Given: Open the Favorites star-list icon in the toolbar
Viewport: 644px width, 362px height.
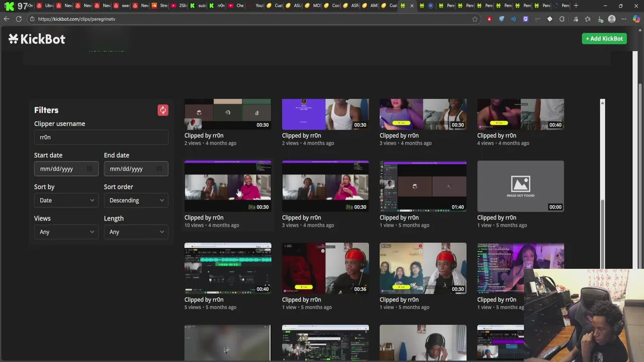Looking at the screenshot, I should click(588, 19).
